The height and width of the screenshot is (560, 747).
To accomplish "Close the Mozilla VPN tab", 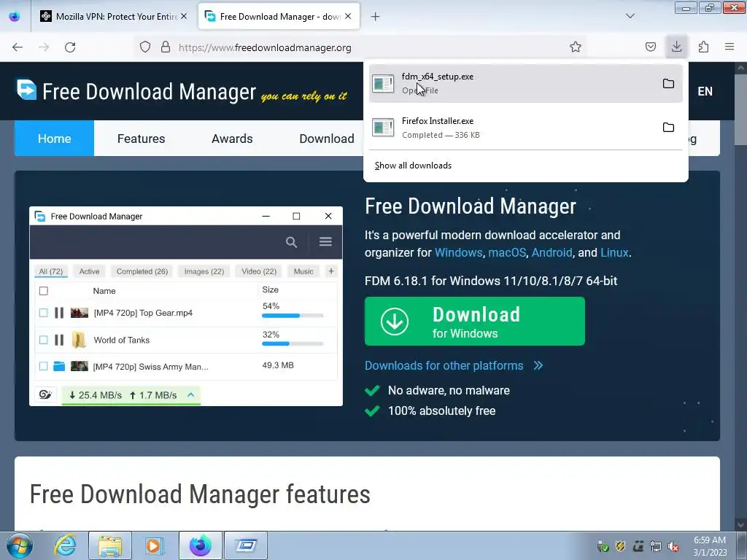I will tap(184, 16).
